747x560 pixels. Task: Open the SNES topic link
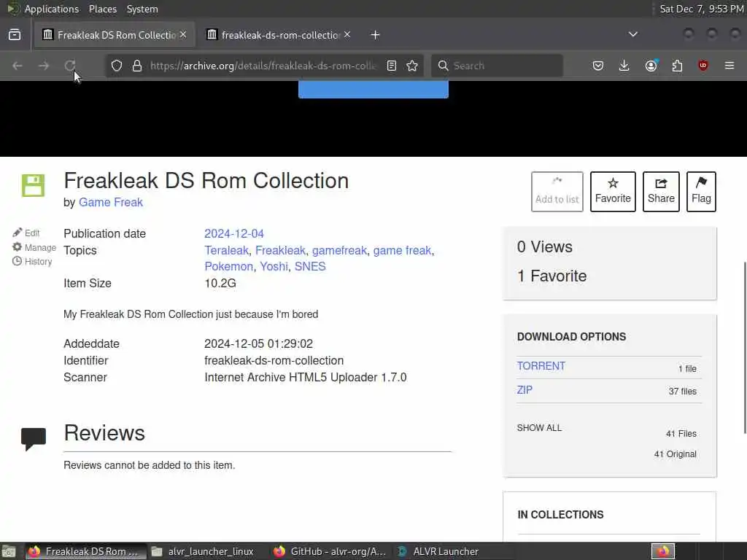click(309, 266)
